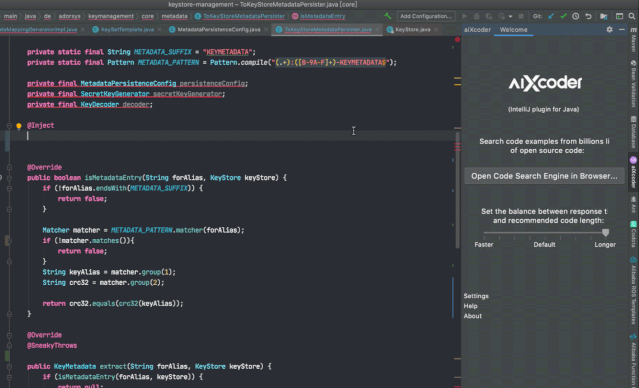Screen dimensions: 639x388
Task: Click the Git Commit green checkmark
Action: click(x=563, y=16)
